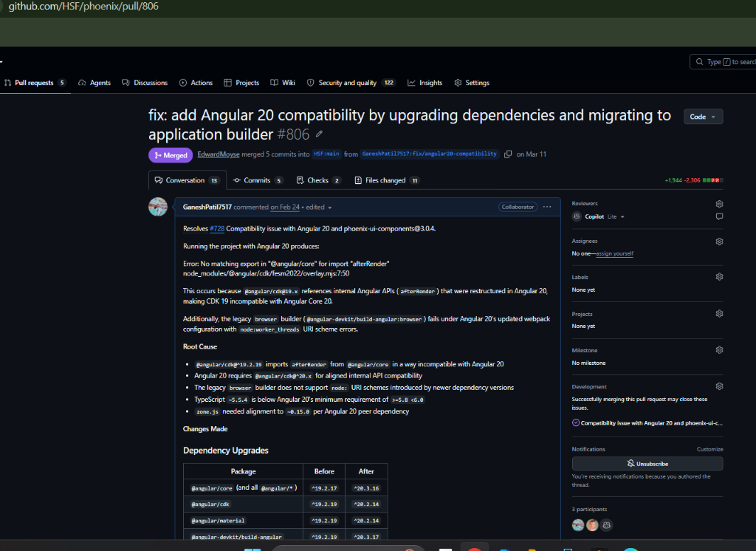The width and height of the screenshot is (756, 551).
Task: Click the Reviewers gear icon
Action: 719,204
